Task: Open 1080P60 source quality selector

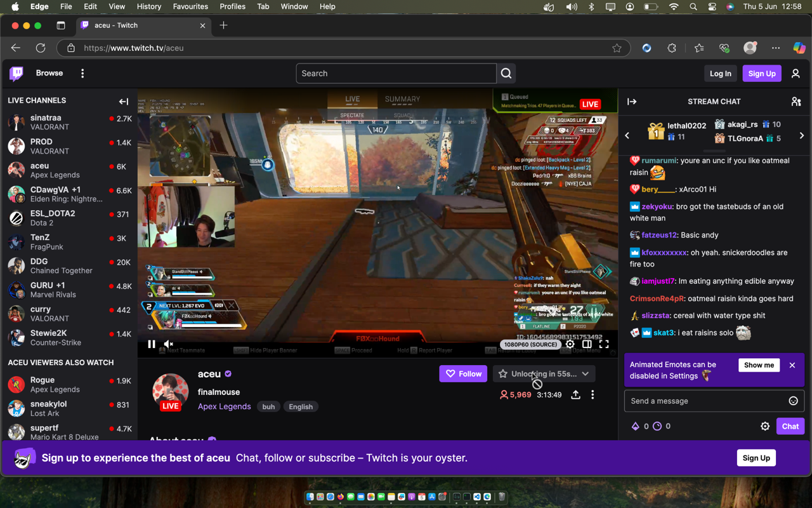Action: [530, 344]
